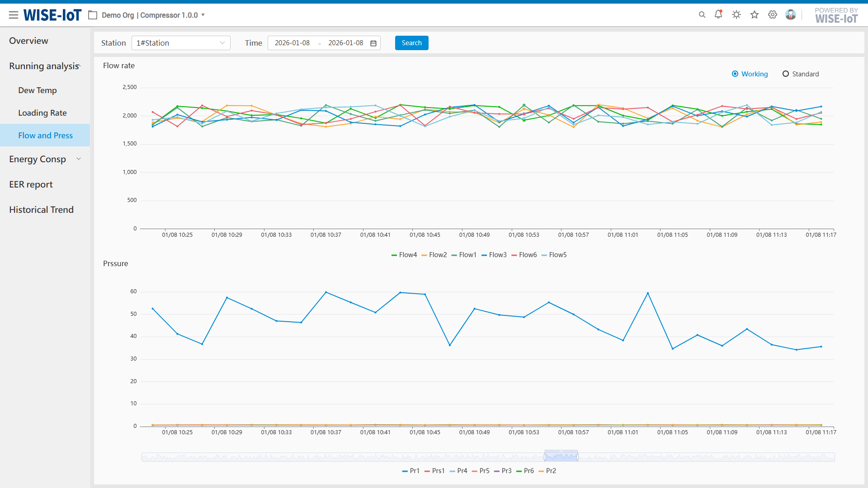Open the hamburger navigation menu
Screen dimensions: 868x488
14,15
